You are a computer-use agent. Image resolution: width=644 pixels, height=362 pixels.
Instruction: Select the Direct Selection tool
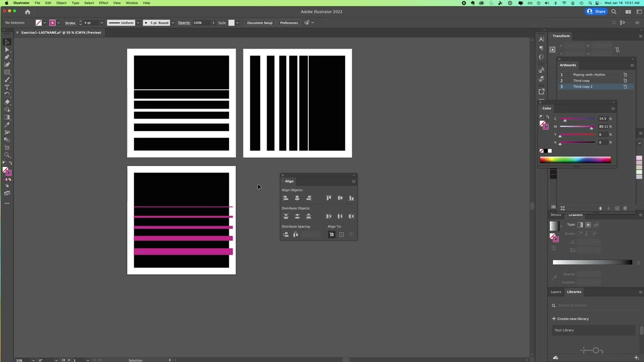tap(7, 49)
